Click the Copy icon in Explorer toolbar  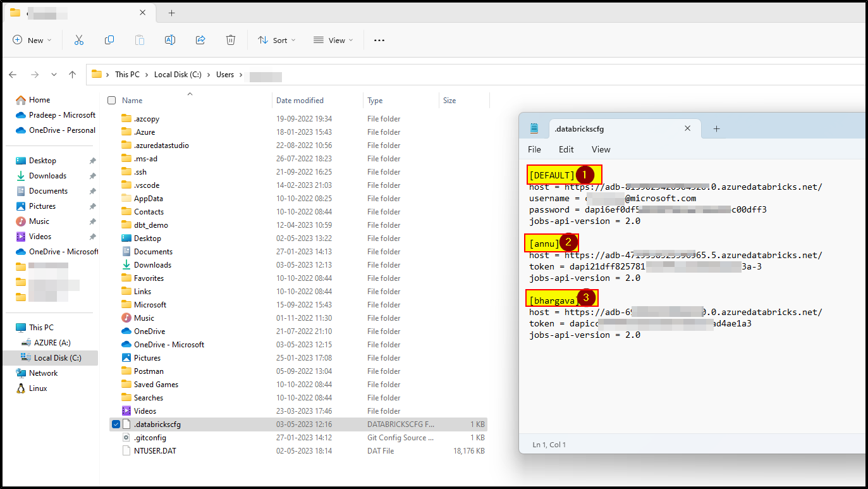point(109,40)
